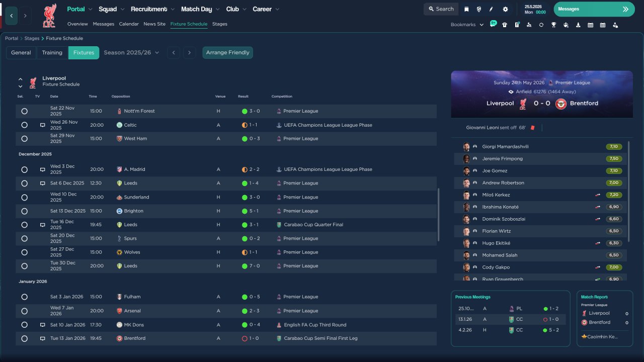Click the circular refresh icon in bookmarks bar
Image resolution: width=644 pixels, height=362 pixels.
point(541,25)
